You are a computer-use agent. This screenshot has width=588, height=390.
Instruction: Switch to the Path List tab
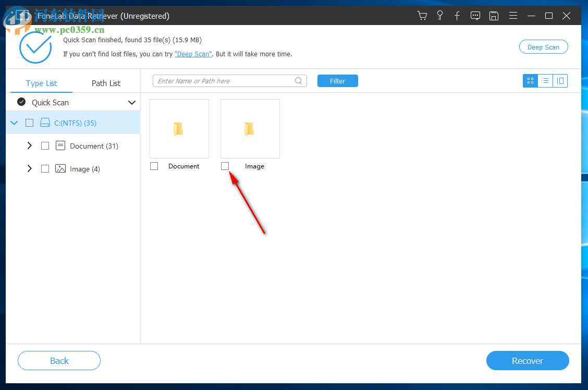coord(105,83)
